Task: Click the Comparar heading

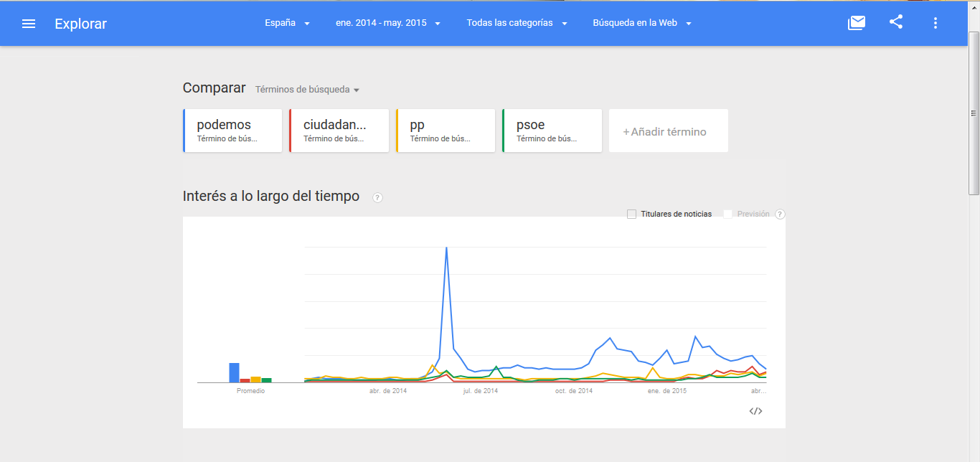Action: point(214,88)
